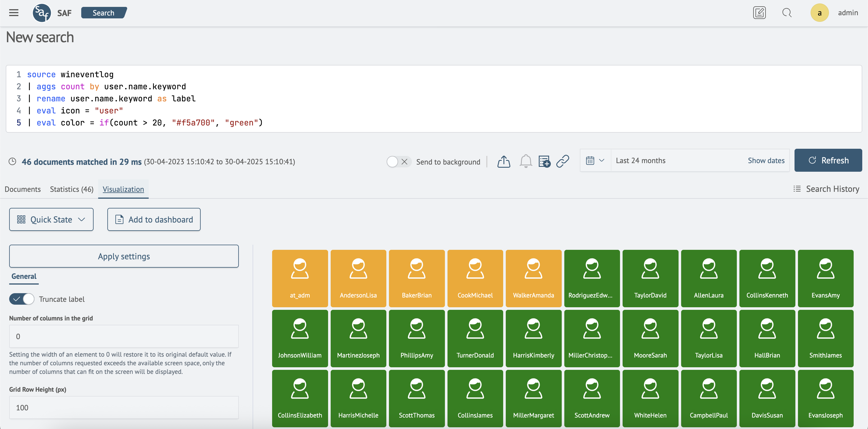Expand the Quick State visualization dropdown

click(x=51, y=219)
